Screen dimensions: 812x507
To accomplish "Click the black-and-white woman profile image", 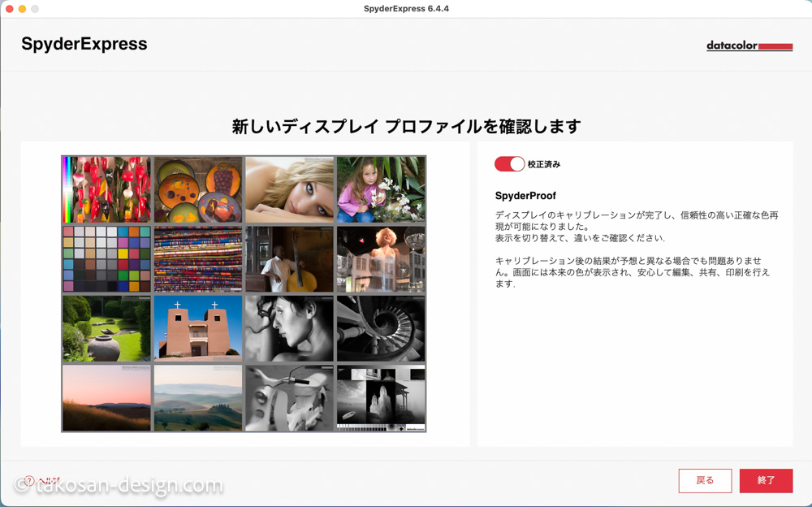I will click(x=289, y=328).
